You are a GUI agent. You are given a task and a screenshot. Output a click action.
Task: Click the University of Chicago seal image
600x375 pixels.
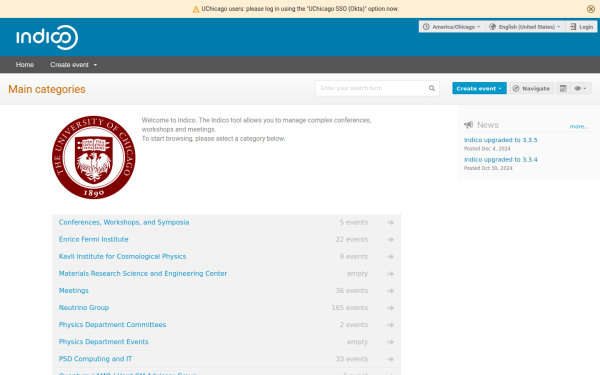point(94,157)
